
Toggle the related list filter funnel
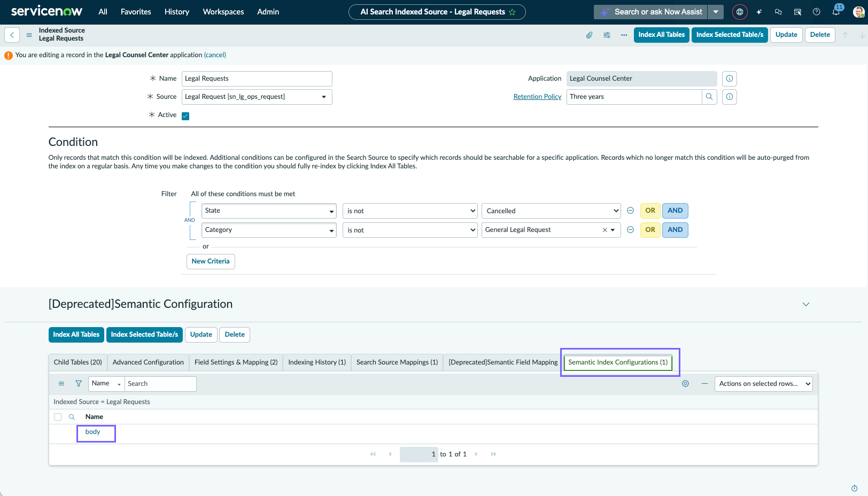[79, 384]
